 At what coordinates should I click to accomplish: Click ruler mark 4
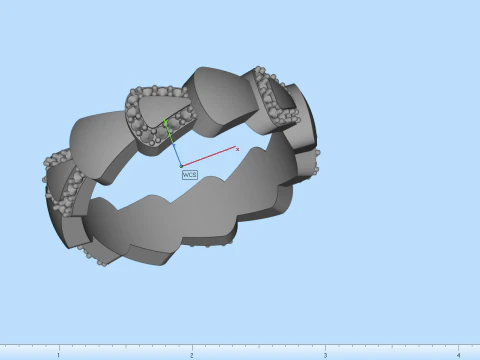(458, 356)
